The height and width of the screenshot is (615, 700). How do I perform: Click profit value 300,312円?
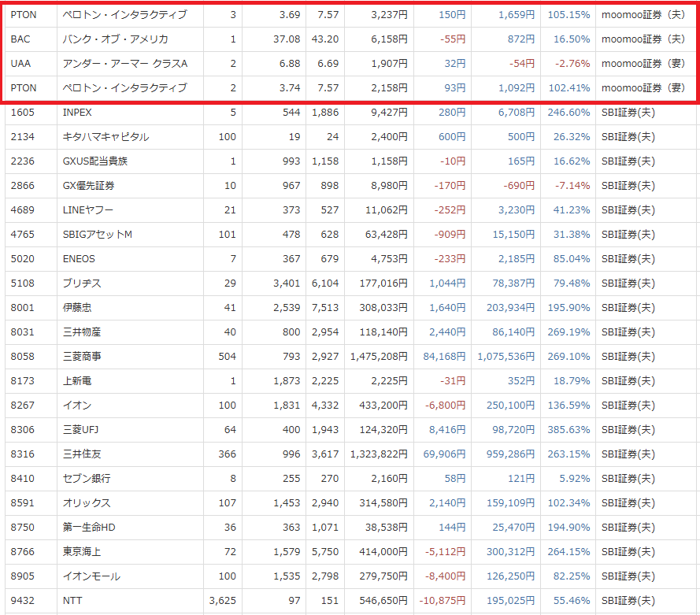(510, 552)
